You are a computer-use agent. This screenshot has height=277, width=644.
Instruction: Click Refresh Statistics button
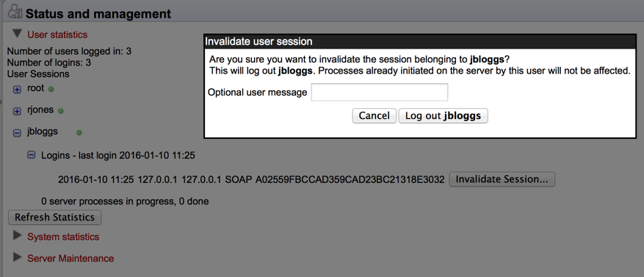pyautogui.click(x=54, y=217)
